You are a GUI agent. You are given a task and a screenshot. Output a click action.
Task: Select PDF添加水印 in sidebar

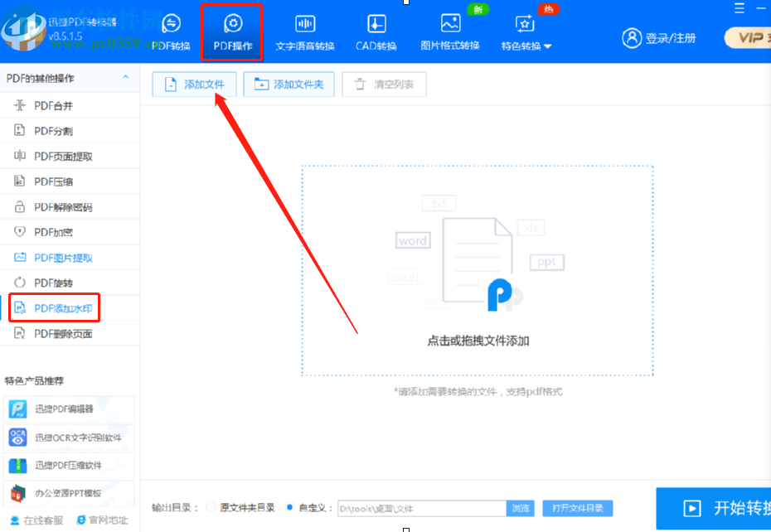click(x=70, y=308)
